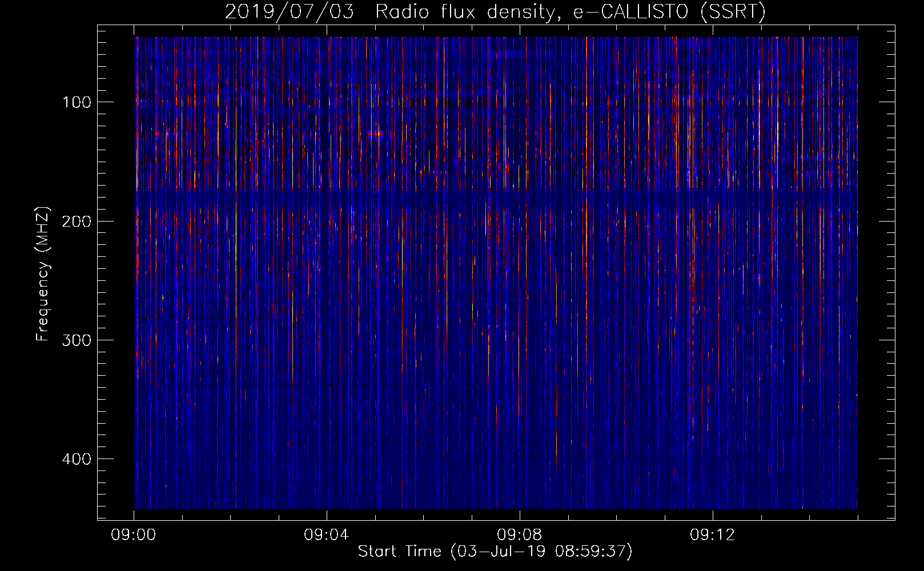This screenshot has height=571, width=924.
Task: Click the '09:08' time tick label
Action: (520, 535)
